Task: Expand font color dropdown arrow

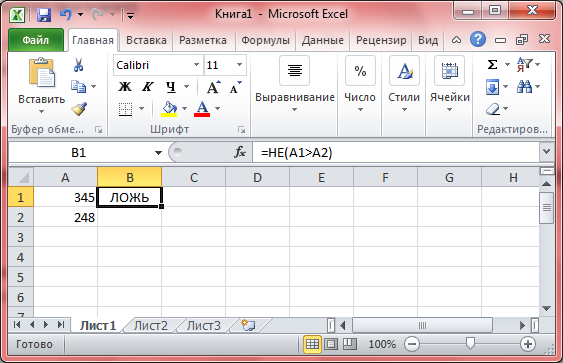Action: pos(217,109)
